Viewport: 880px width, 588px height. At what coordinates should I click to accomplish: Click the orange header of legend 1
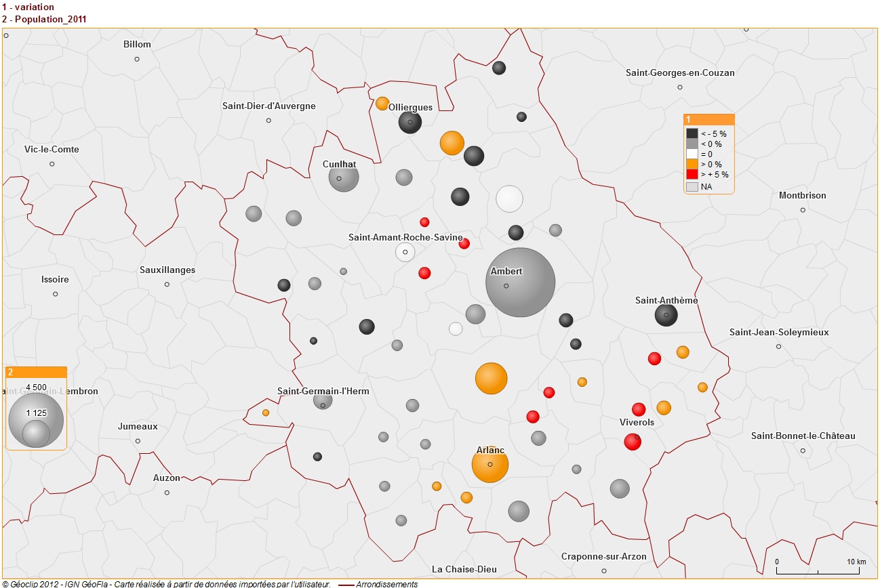[x=708, y=119]
